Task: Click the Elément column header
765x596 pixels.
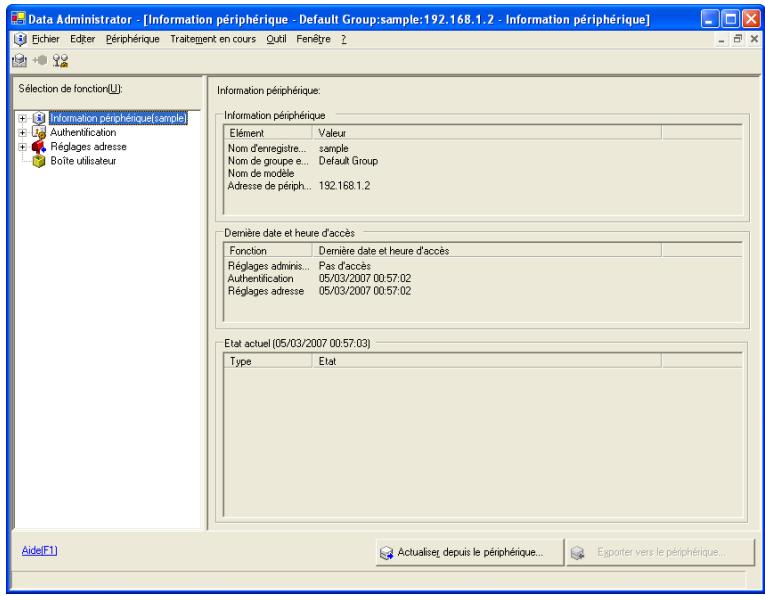Action: pyautogui.click(x=267, y=133)
